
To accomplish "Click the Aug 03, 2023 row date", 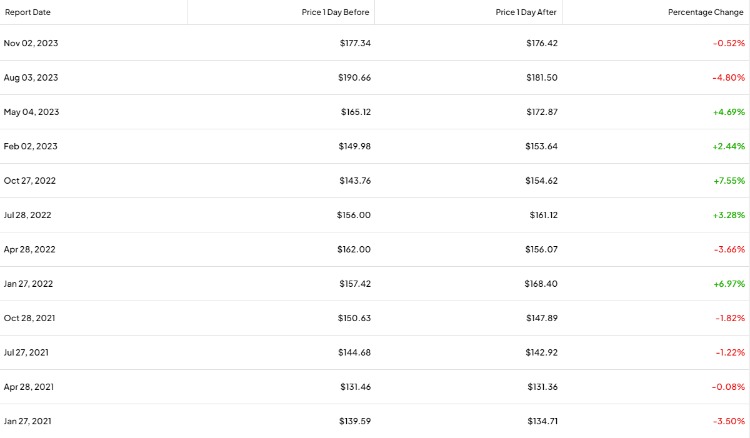I will click(x=31, y=77).
